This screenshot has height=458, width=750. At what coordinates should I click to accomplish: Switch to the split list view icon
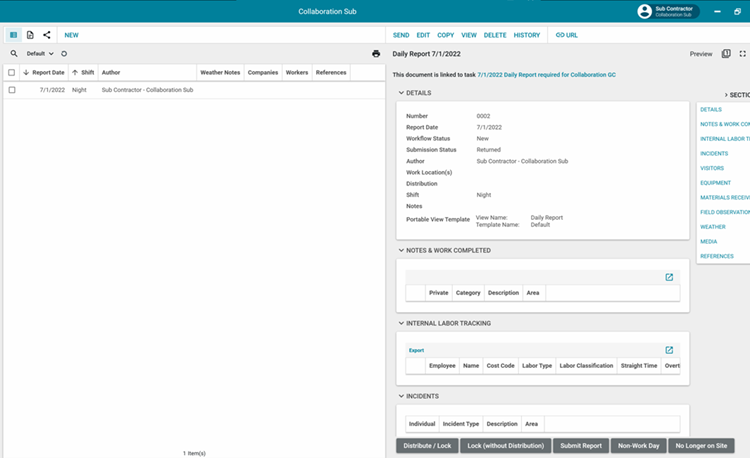13,35
